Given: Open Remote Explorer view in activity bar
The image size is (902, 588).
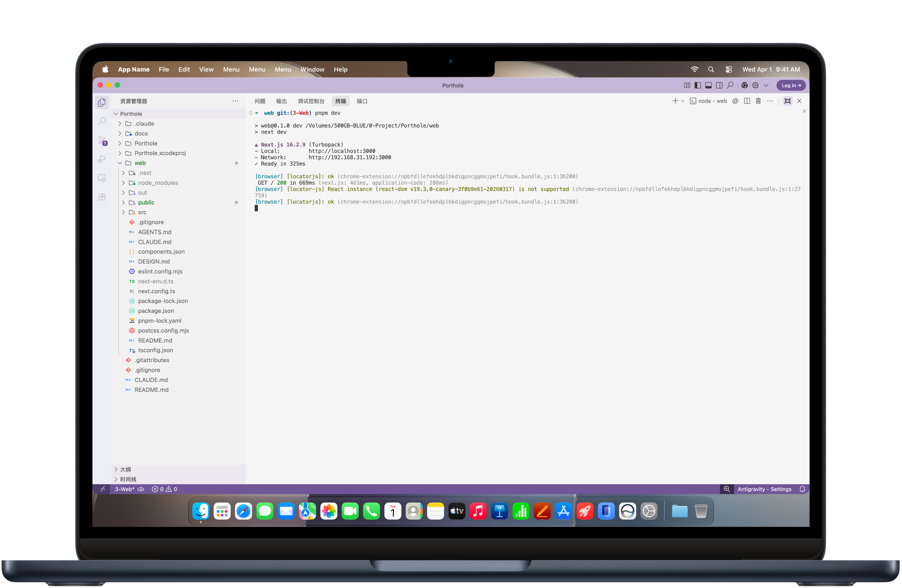Looking at the screenshot, I should click(102, 178).
